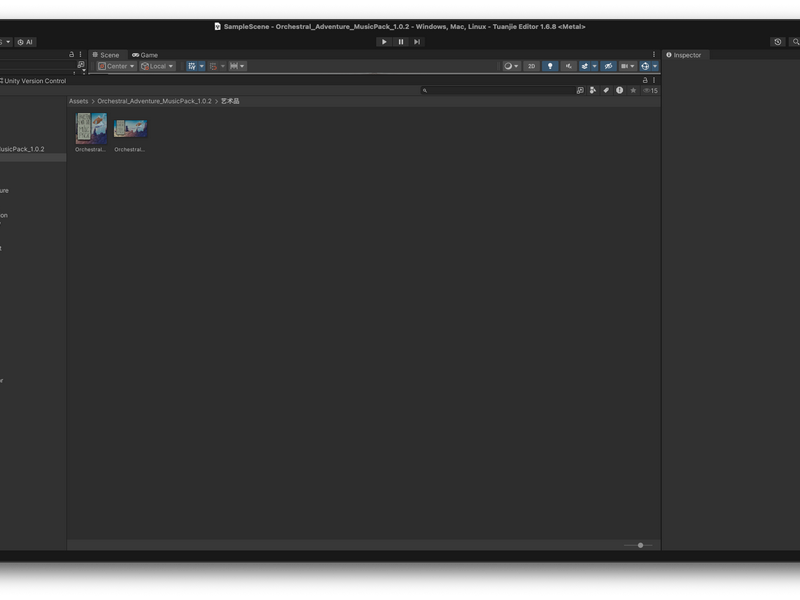This screenshot has width=800, height=600.
Task: Toggle scene effects such as skybox and fog
Action: [585, 66]
